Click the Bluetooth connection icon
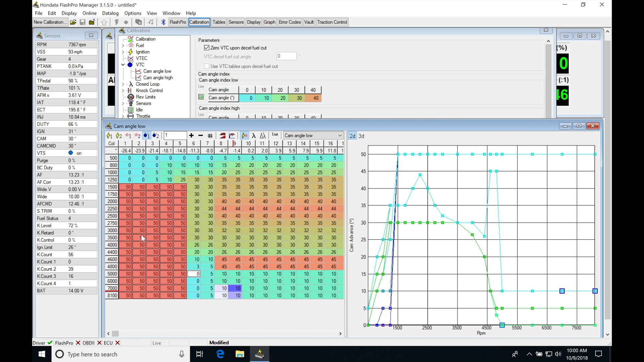This screenshot has width=644, height=362. pos(163,22)
